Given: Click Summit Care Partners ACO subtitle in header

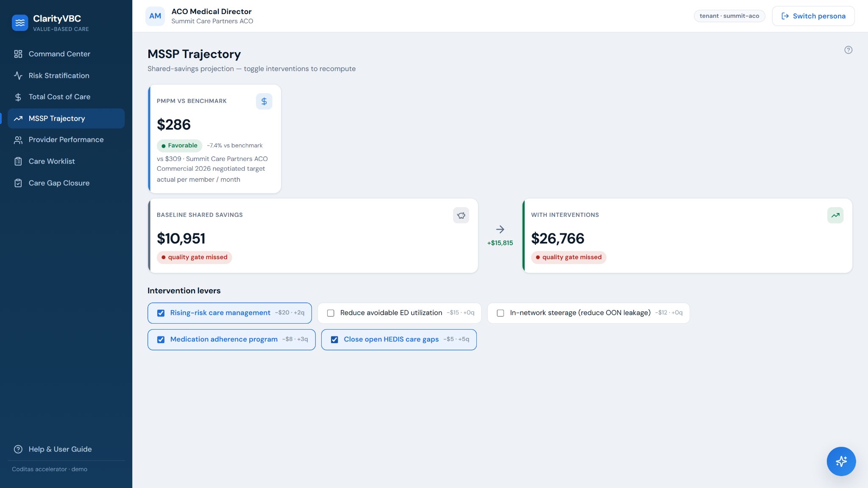Looking at the screenshot, I should 212,21.
